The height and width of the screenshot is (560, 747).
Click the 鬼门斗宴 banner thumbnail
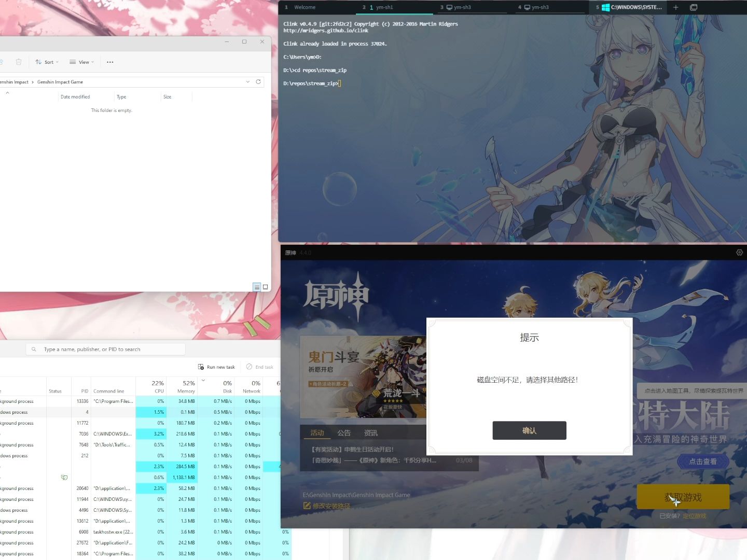(x=363, y=377)
